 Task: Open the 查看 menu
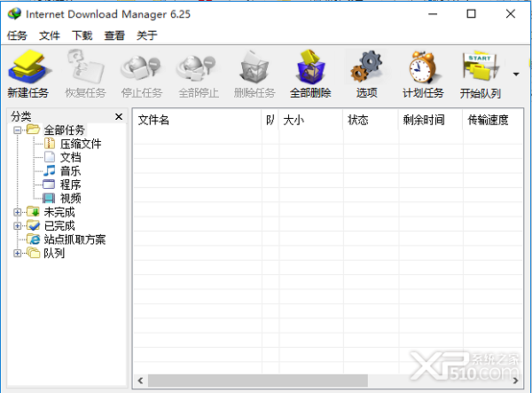point(114,35)
